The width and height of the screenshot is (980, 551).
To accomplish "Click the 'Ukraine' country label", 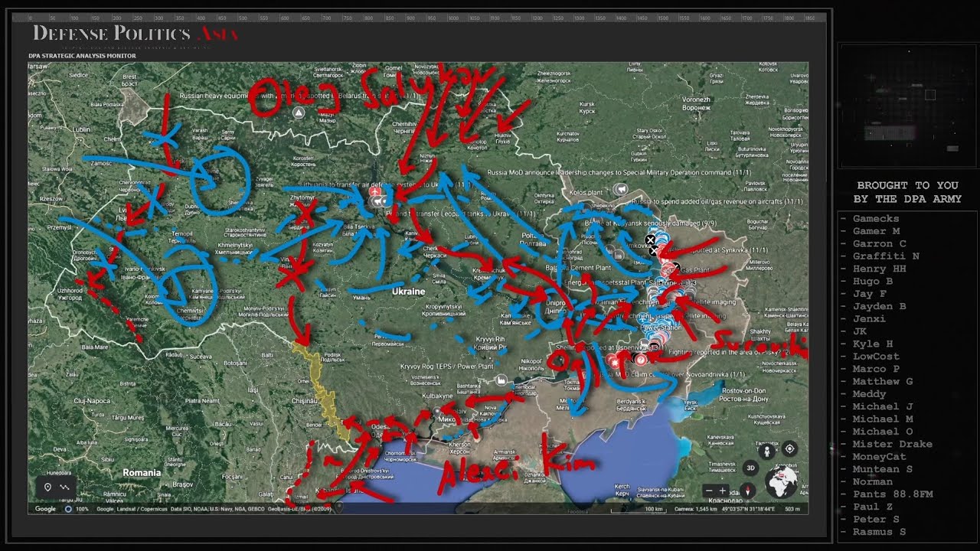I will pos(407,292).
